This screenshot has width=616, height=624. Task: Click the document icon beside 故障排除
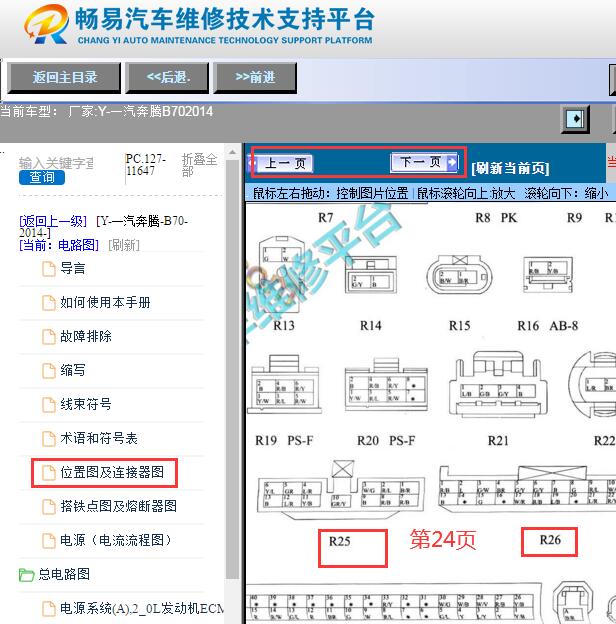tap(49, 337)
